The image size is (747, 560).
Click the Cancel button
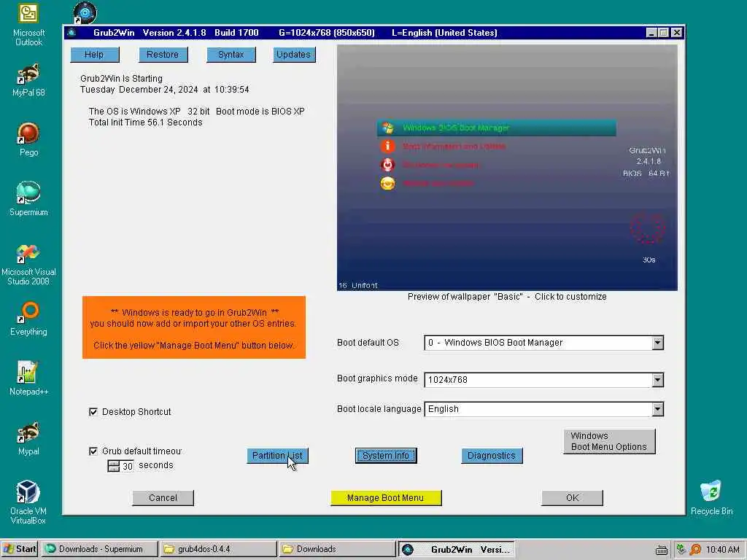163,498
